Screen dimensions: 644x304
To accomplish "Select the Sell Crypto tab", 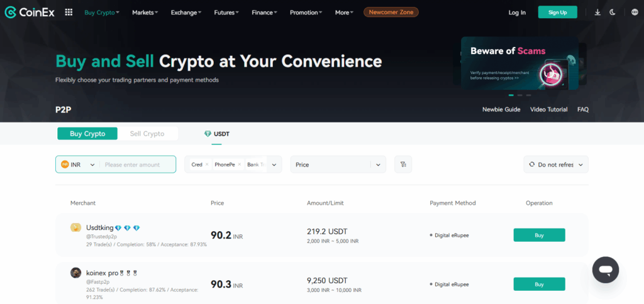I will point(147,134).
